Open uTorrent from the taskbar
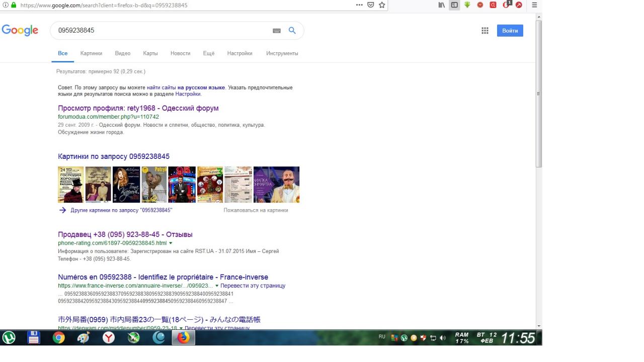 coord(9,338)
